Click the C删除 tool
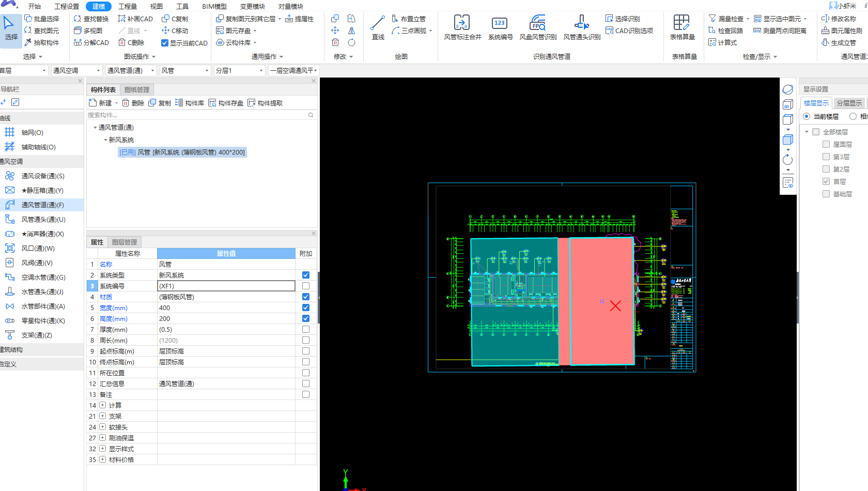Screen dimensions: 868x491 (131, 42)
